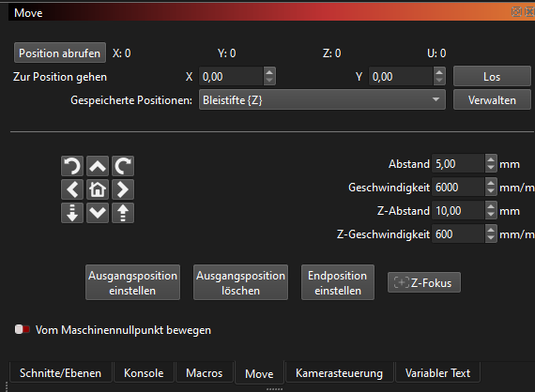Screen dimensions: 535x392
Task: Jog the laser head right
Action: click(123, 189)
